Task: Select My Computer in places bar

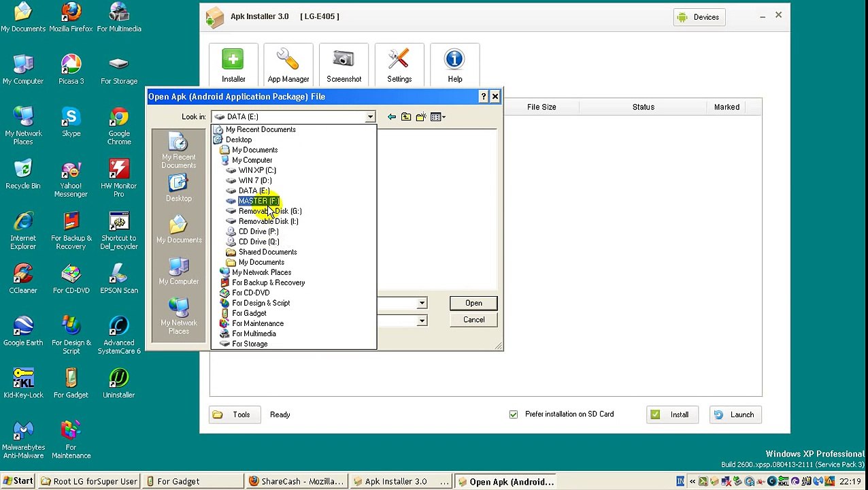Action: click(x=178, y=272)
